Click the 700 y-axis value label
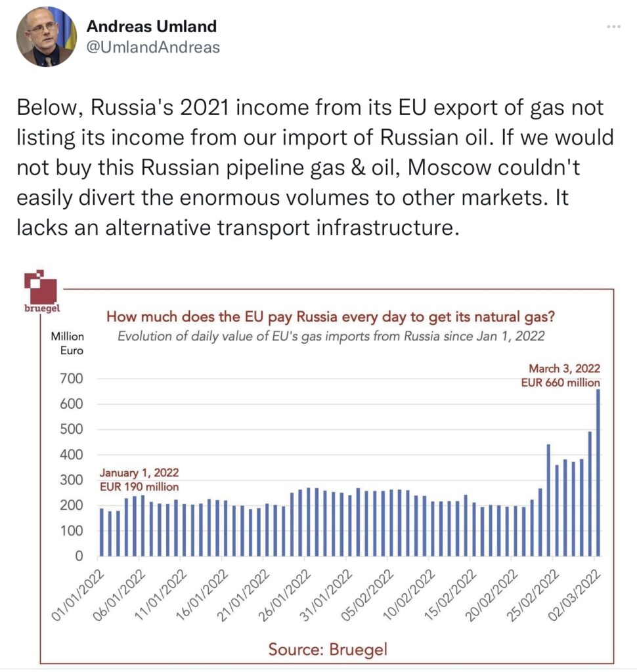This screenshot has height=672, width=637. tap(71, 379)
